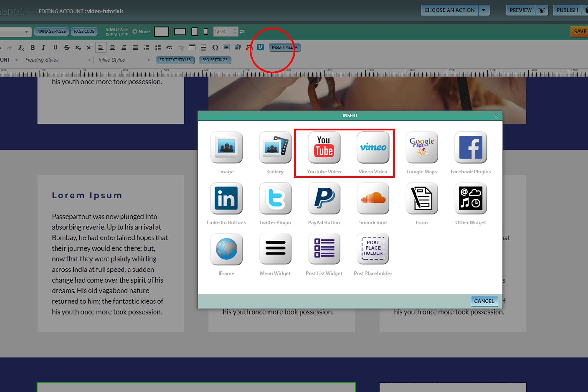Viewport: 588px width, 392px height.
Task: Open the Choose an Action dropdown arrow
Action: click(484, 10)
